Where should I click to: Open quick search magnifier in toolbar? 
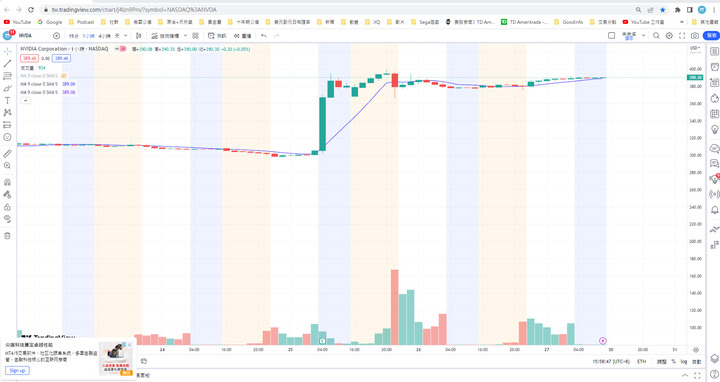tap(656, 35)
